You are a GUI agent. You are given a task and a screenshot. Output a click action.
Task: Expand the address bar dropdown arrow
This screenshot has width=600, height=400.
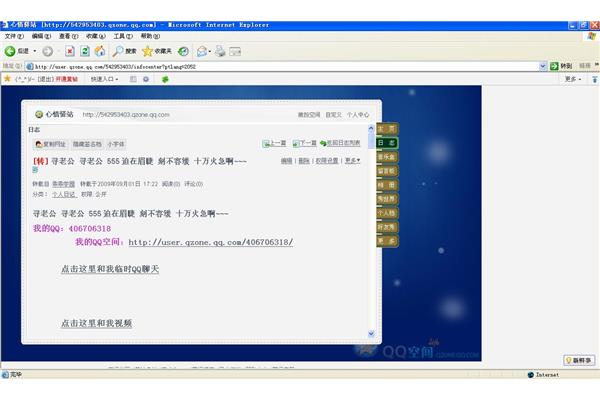point(543,66)
